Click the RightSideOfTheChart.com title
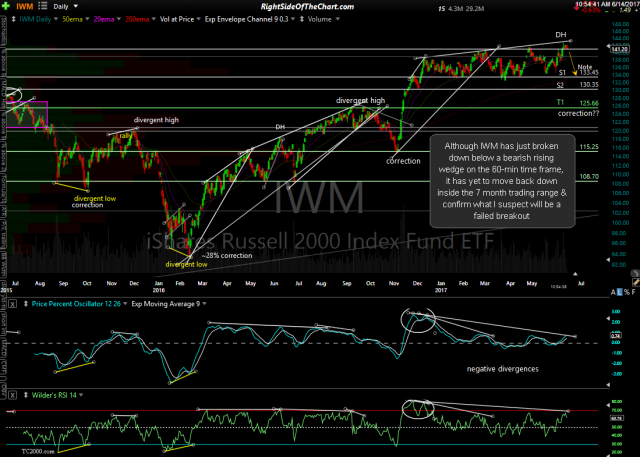The width and height of the screenshot is (640, 457). tap(307, 7)
